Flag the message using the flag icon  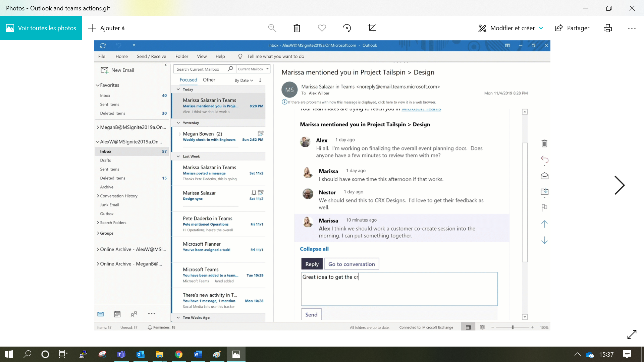pos(544,208)
